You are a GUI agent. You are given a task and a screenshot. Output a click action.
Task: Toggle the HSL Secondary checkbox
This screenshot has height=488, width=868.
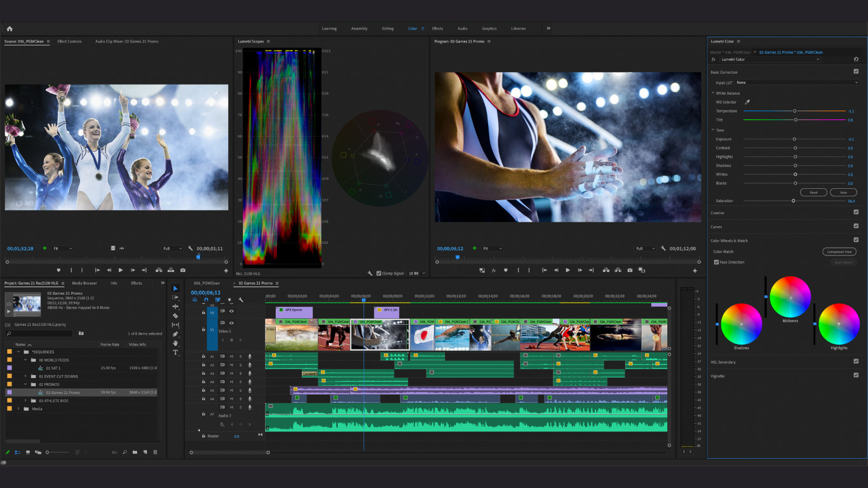pyautogui.click(x=856, y=362)
